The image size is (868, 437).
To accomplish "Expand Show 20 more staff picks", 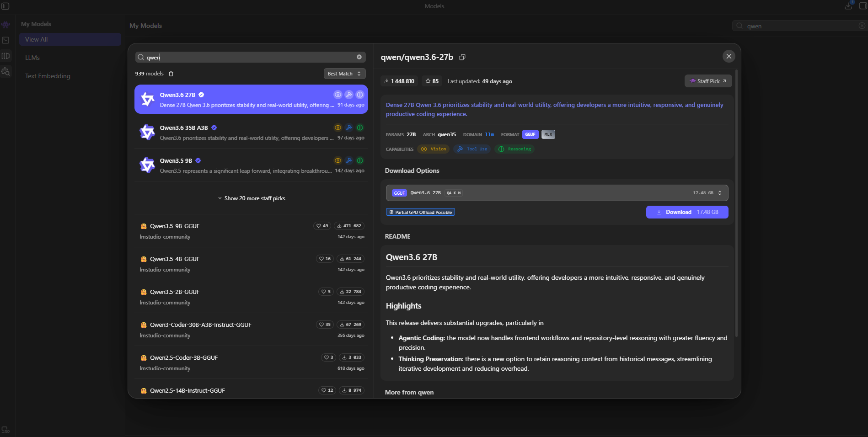I will click(x=252, y=198).
